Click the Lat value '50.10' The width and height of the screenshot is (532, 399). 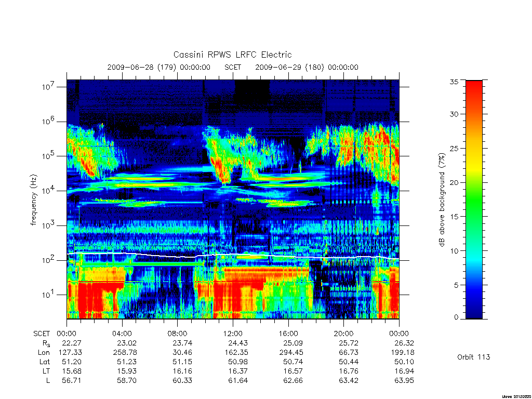[x=404, y=362]
